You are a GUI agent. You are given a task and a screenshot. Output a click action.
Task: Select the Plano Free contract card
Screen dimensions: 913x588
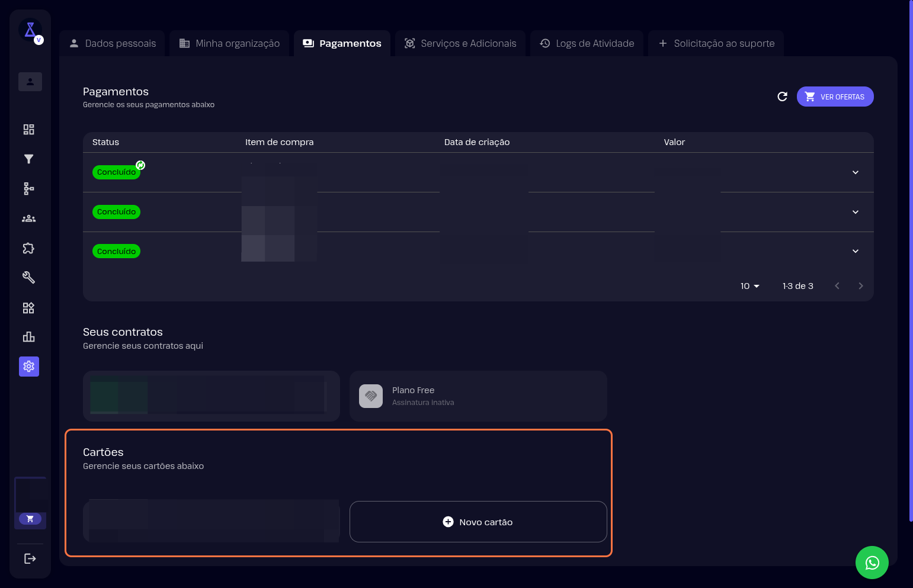(x=478, y=396)
